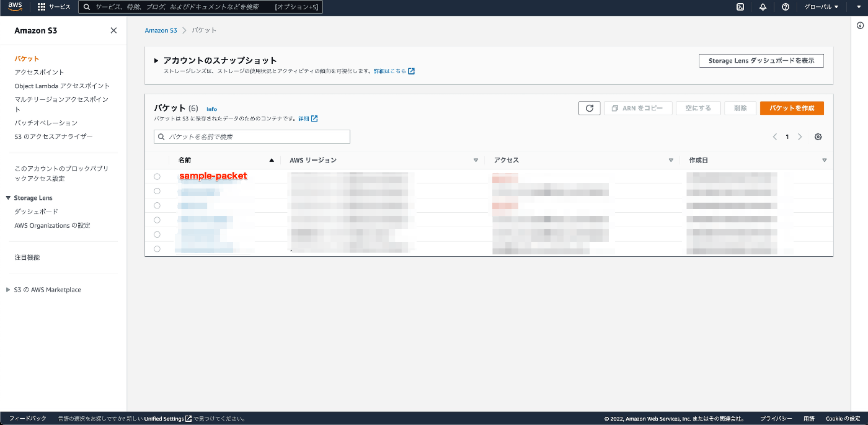Open external link icon beside 詳細はこちら

pos(412,71)
